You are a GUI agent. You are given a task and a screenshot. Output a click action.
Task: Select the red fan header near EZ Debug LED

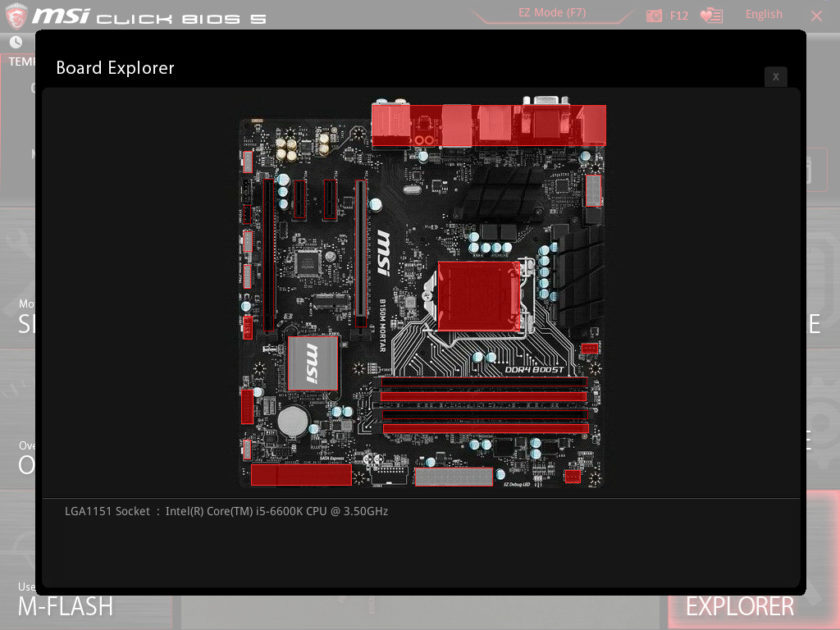pyautogui.click(x=573, y=477)
